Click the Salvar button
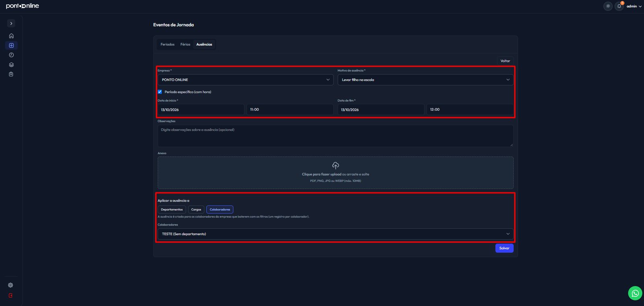 (x=504, y=248)
